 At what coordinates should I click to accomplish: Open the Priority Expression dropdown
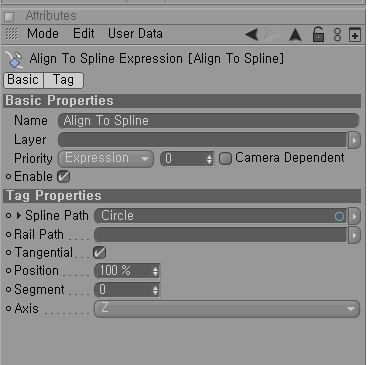pos(106,158)
